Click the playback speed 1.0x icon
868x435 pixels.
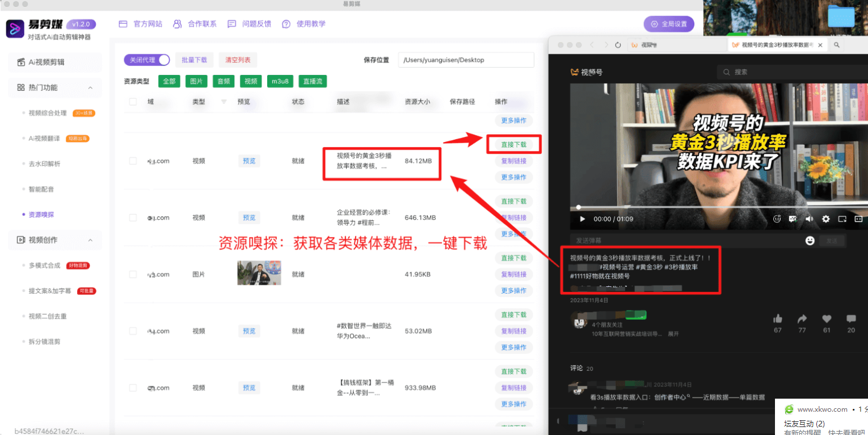777,219
